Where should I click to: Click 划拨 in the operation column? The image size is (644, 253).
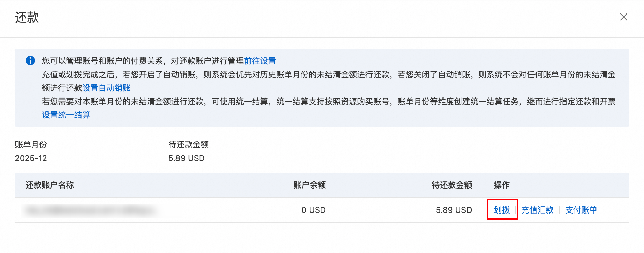click(x=502, y=210)
